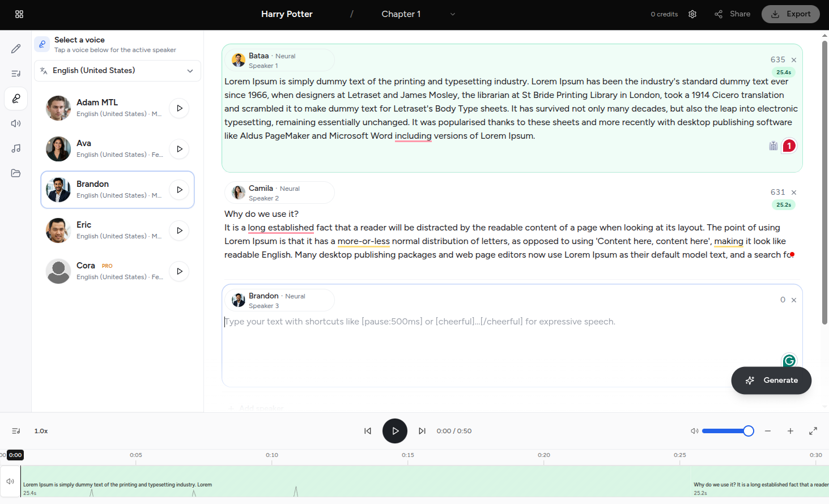Select the pencil edit tool in sidebar
This screenshot has width=829, height=504.
[x=16, y=49]
